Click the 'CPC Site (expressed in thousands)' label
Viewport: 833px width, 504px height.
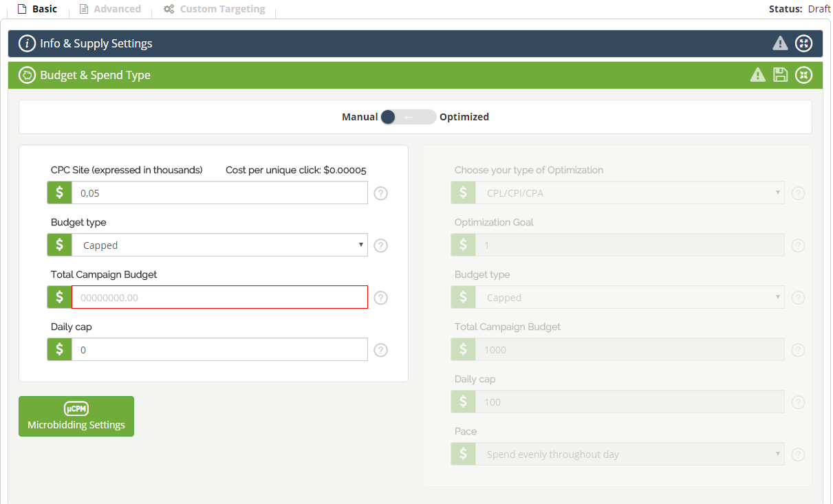tap(127, 170)
